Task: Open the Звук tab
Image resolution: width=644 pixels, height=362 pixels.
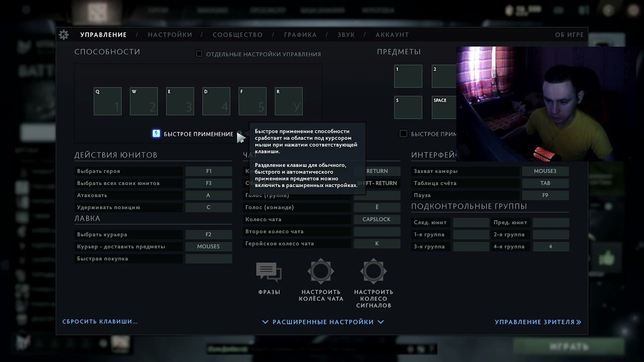Action: [x=346, y=35]
